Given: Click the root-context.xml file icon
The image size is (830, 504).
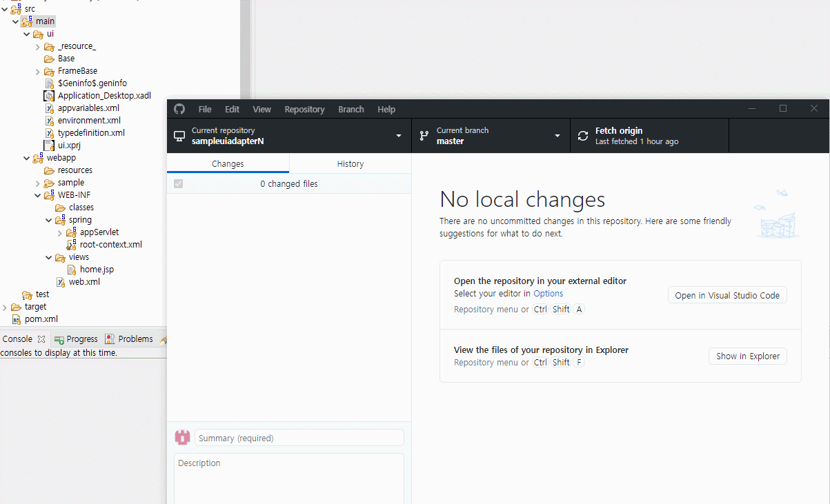Looking at the screenshot, I should pyautogui.click(x=71, y=245).
